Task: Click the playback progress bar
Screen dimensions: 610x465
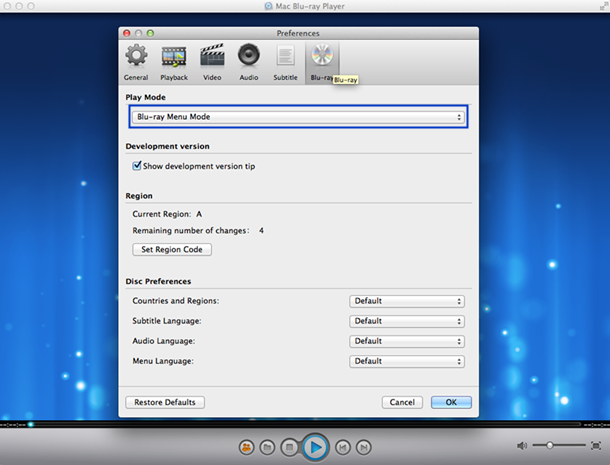Action: click(x=305, y=425)
